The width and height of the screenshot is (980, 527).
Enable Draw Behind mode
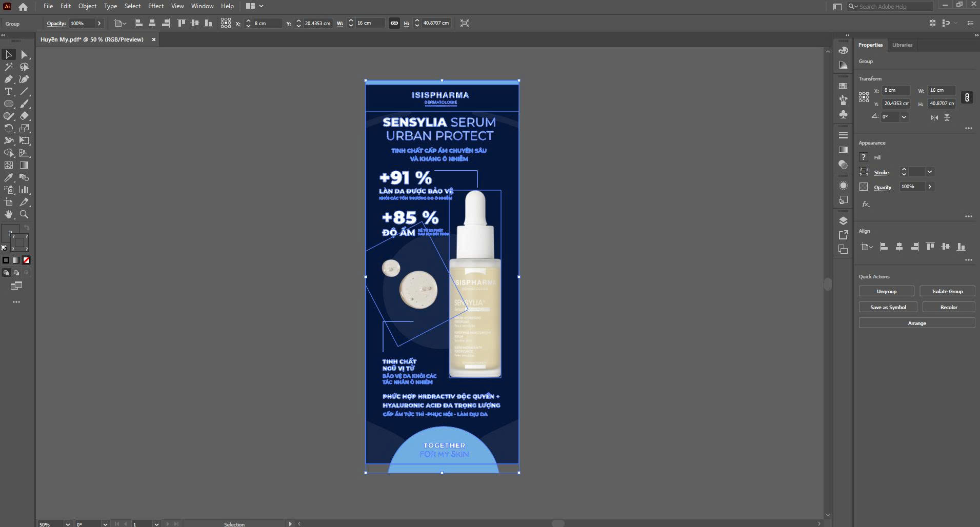tap(16, 273)
